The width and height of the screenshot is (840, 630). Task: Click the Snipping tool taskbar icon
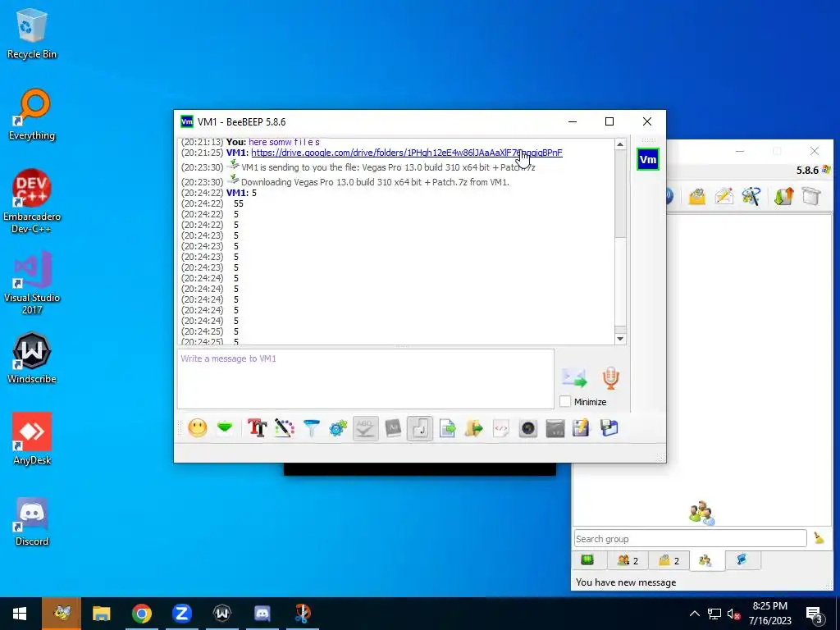[x=303, y=614]
